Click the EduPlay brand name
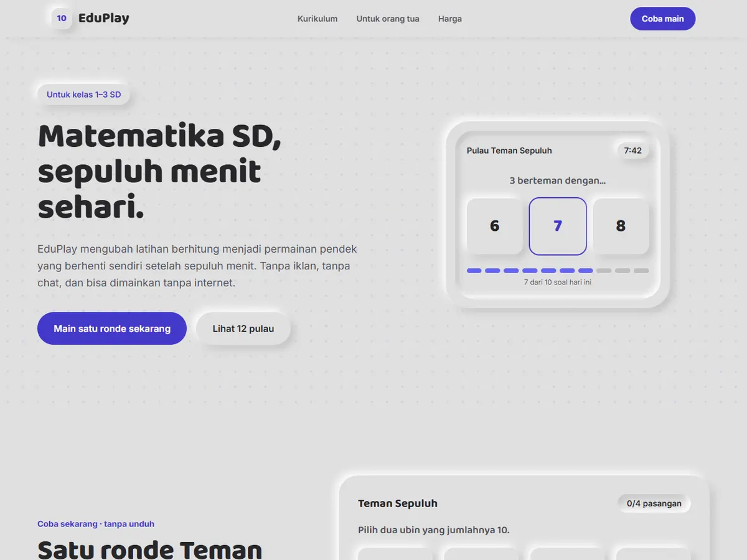Screen dimensions: 747x560 (104, 19)
